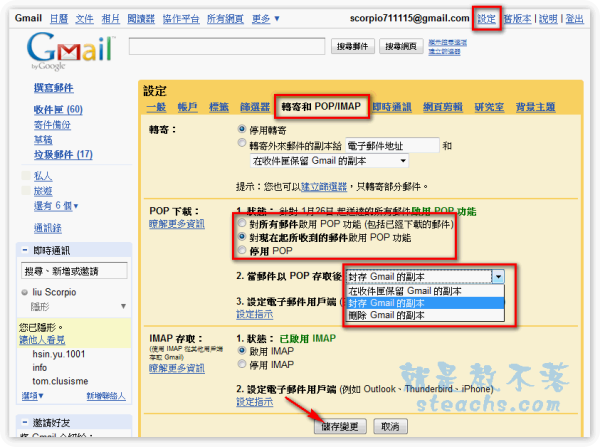Click 讓他人看見 link in chat panel

42,340
